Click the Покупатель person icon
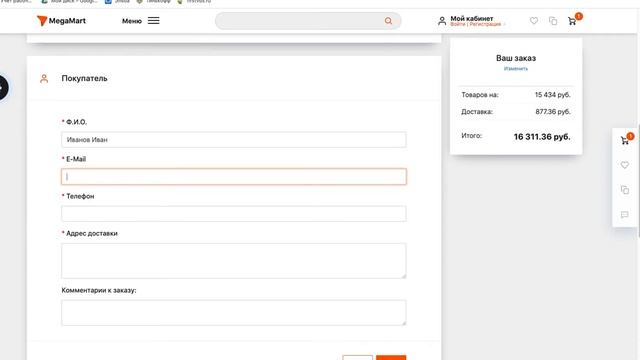Viewport: 640px width, 360px height. 44,78
